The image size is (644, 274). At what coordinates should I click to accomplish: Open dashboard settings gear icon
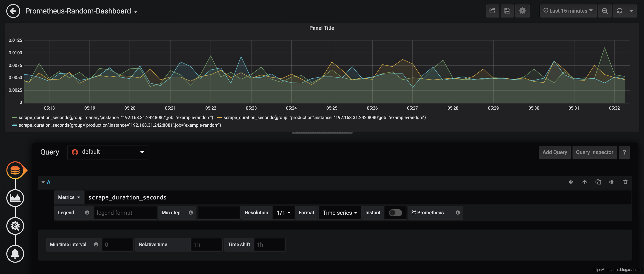[523, 11]
